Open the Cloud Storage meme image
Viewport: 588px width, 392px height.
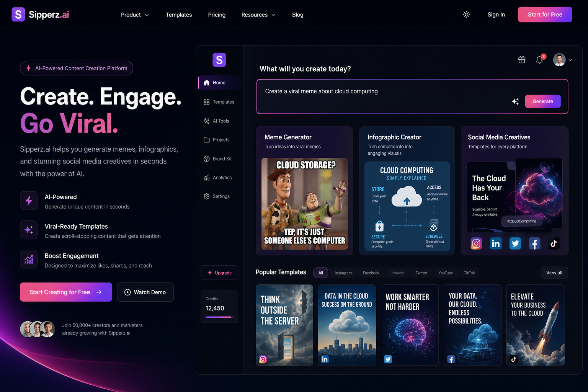pos(305,204)
